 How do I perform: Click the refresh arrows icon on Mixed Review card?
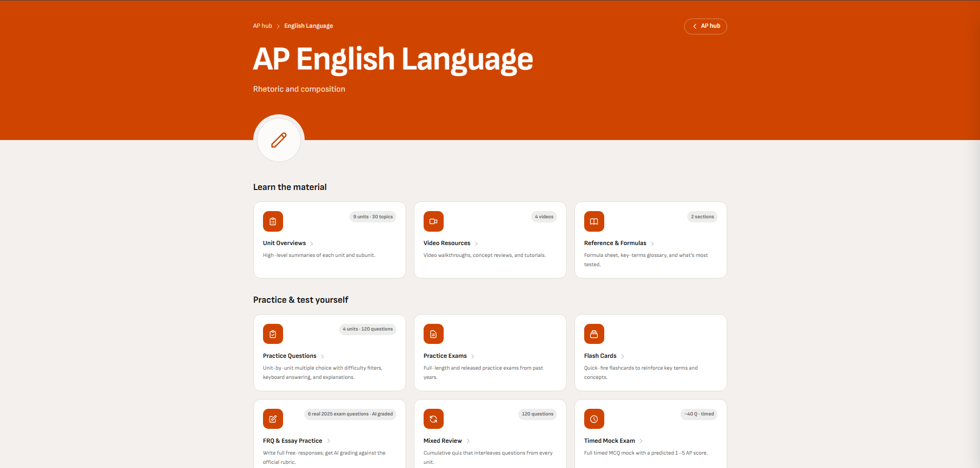coord(433,419)
